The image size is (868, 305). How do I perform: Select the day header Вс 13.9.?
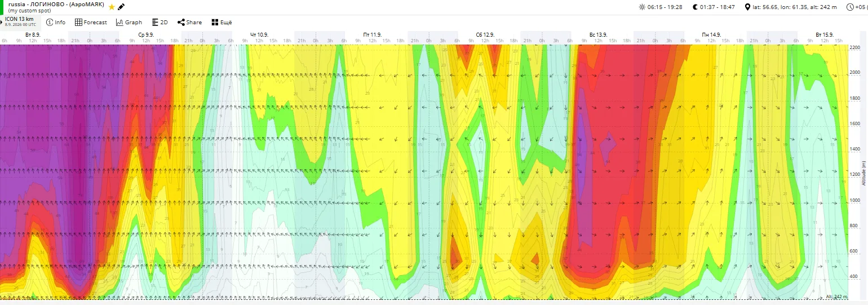tap(599, 35)
